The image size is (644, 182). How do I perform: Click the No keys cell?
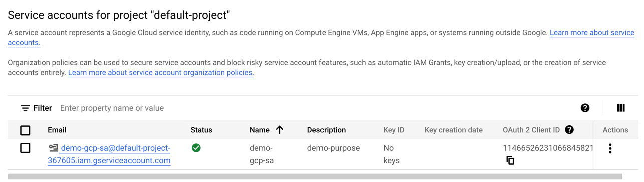click(x=391, y=154)
